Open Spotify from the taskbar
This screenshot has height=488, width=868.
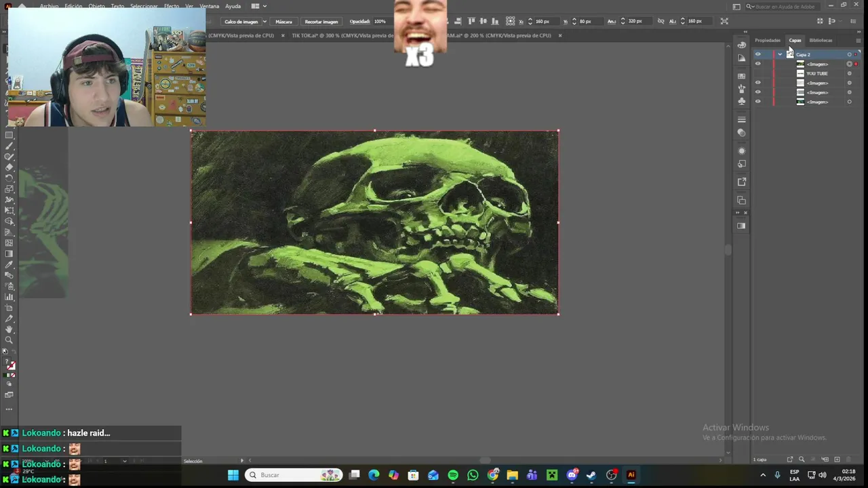[453, 475]
